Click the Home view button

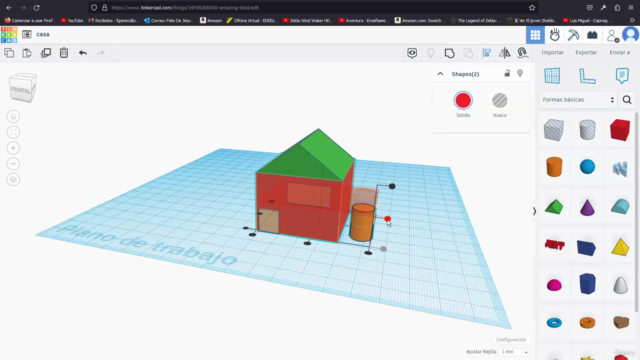tap(13, 117)
